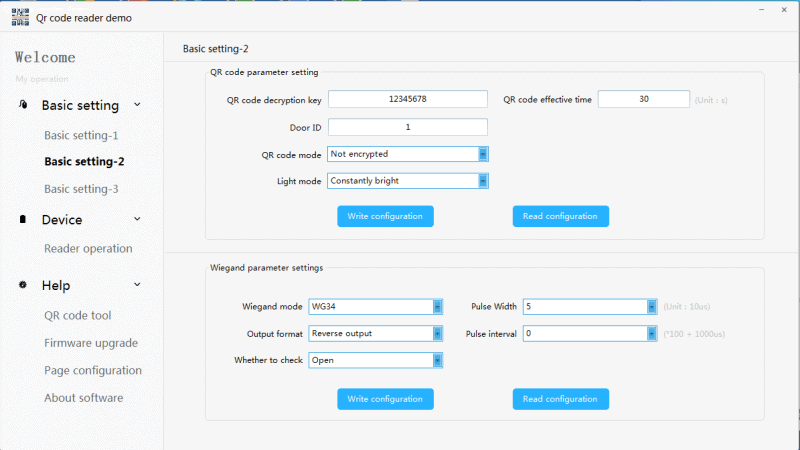Collapse the Device section chevron
The width and height of the screenshot is (800, 450).
[x=137, y=220]
